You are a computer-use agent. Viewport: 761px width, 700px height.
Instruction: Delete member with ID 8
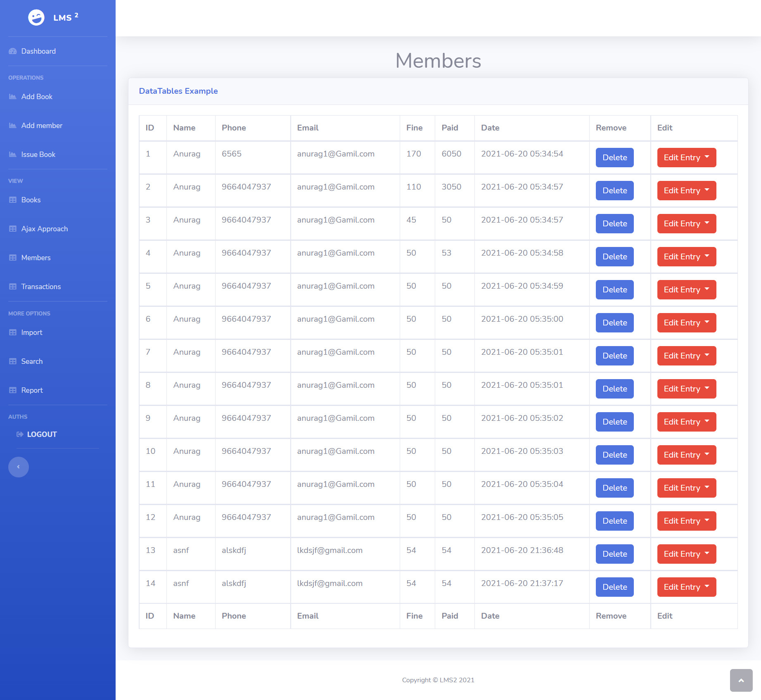point(615,389)
